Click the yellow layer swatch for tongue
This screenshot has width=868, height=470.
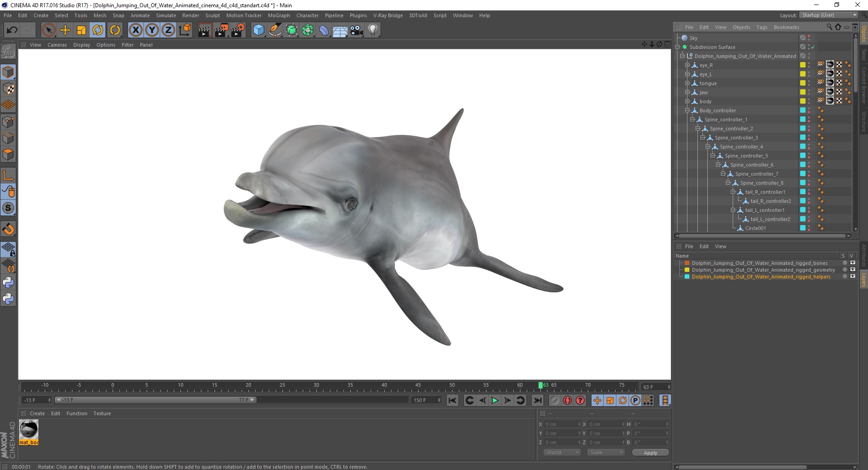coord(802,83)
